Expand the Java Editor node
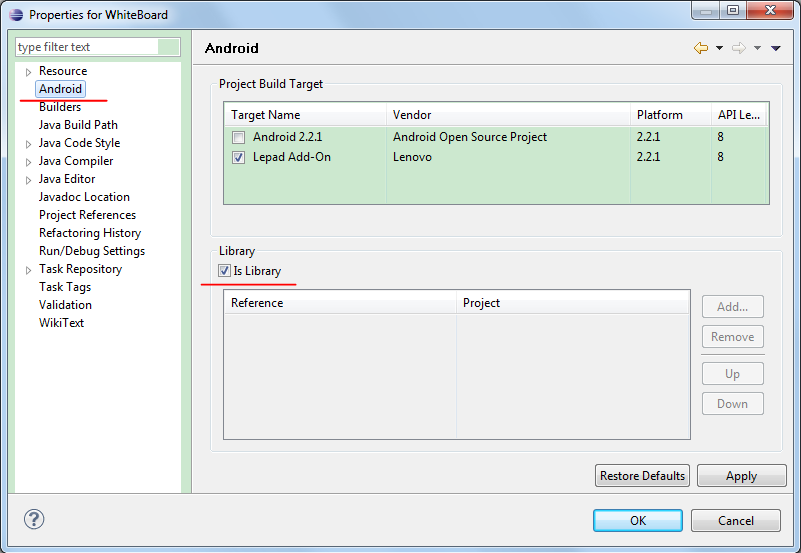Image resolution: width=801 pixels, height=553 pixels. click(x=29, y=180)
